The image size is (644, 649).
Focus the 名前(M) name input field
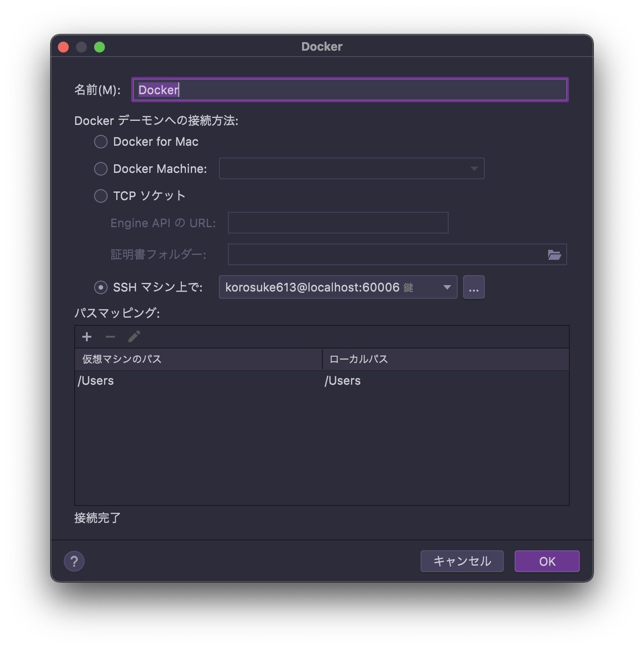[350, 90]
